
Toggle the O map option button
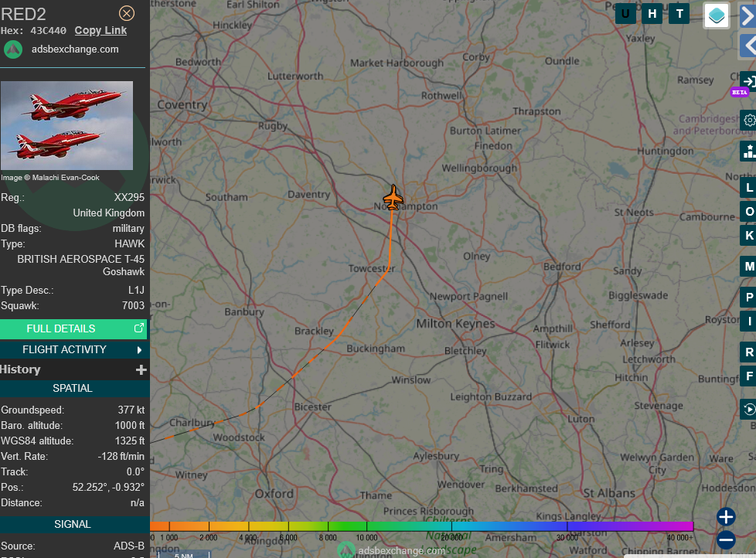(748, 212)
